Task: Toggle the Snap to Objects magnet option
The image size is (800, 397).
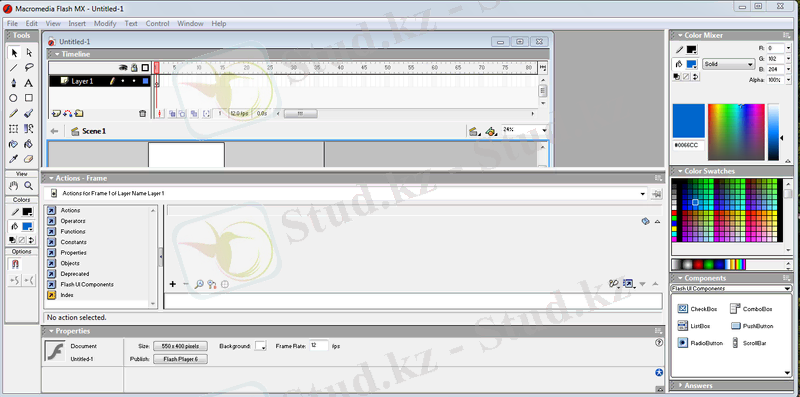Action: tap(15, 264)
